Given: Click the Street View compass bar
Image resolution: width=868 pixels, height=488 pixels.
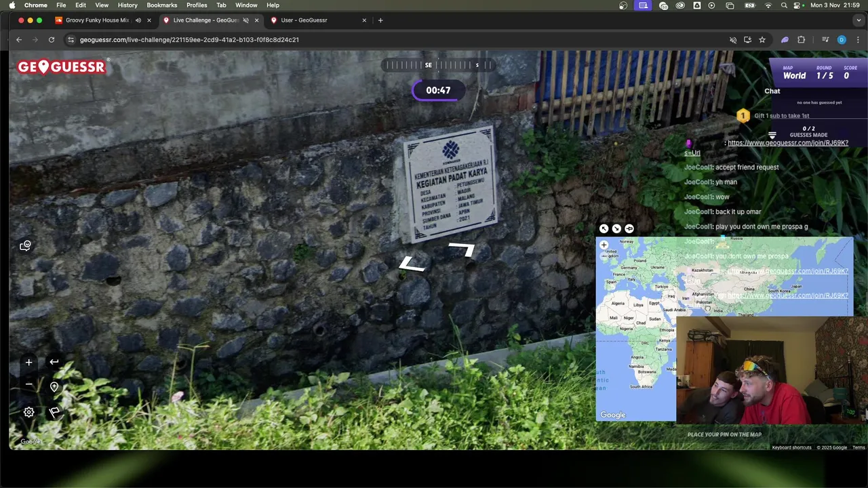Looking at the screenshot, I should click(438, 65).
